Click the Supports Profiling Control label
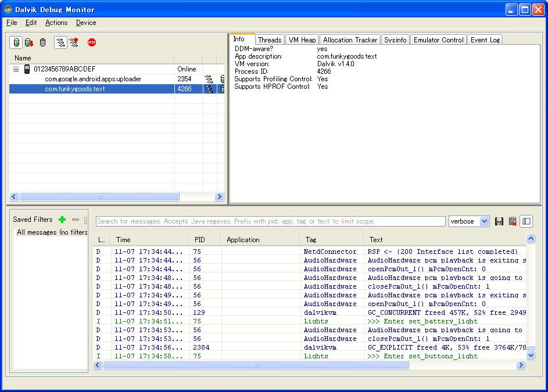Viewport: 548px width, 392px height. click(273, 79)
